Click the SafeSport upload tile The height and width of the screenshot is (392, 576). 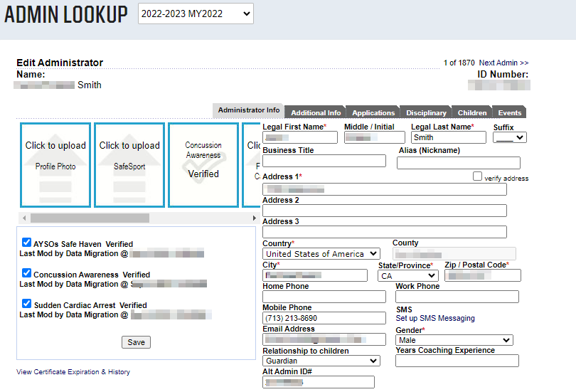tap(129, 164)
